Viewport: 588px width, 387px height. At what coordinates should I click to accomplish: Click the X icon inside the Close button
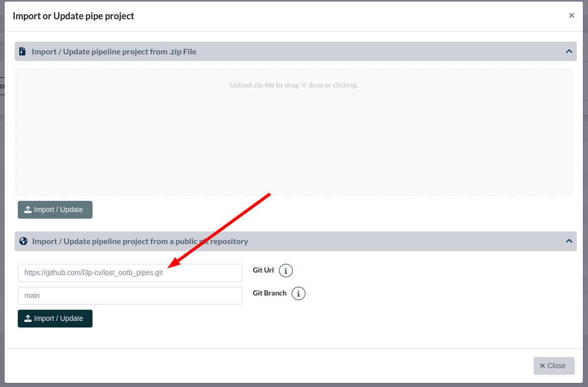point(542,366)
